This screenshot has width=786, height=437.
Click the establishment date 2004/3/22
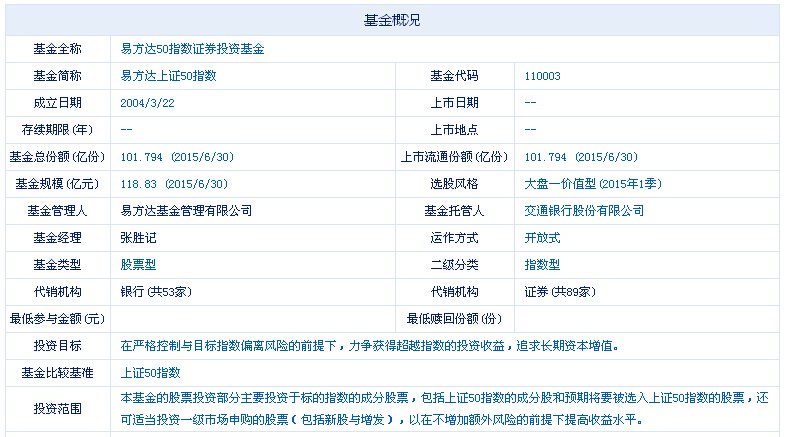pyautogui.click(x=147, y=103)
